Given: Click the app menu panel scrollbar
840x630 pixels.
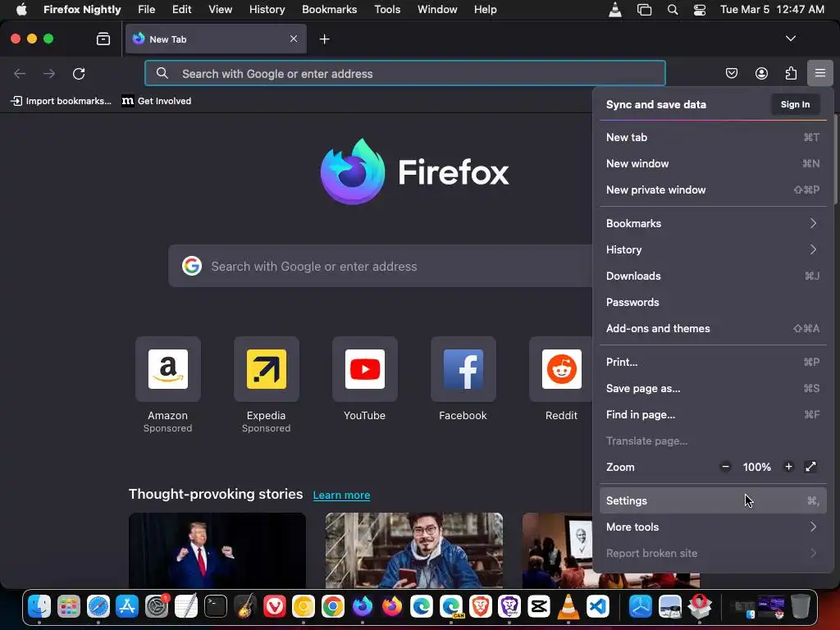Looking at the screenshot, I should (835, 161).
